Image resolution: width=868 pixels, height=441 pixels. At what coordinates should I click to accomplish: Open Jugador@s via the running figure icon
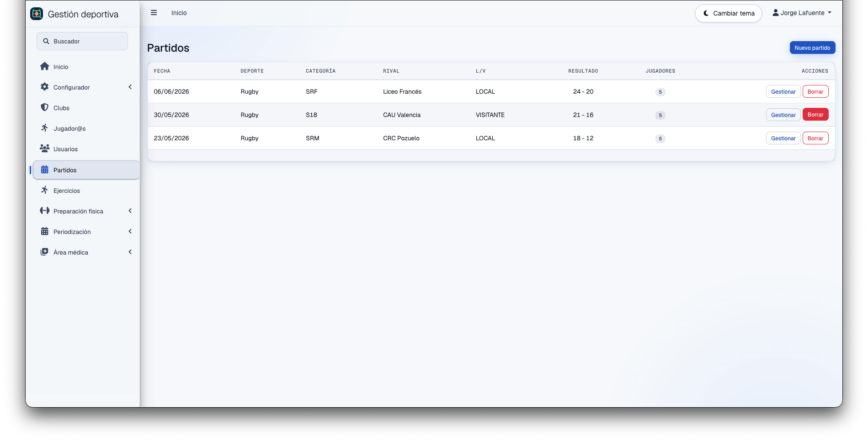(x=44, y=128)
